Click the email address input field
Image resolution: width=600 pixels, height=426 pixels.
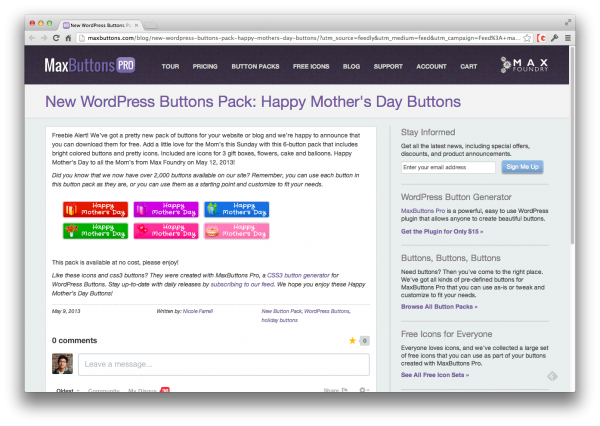pos(448,167)
